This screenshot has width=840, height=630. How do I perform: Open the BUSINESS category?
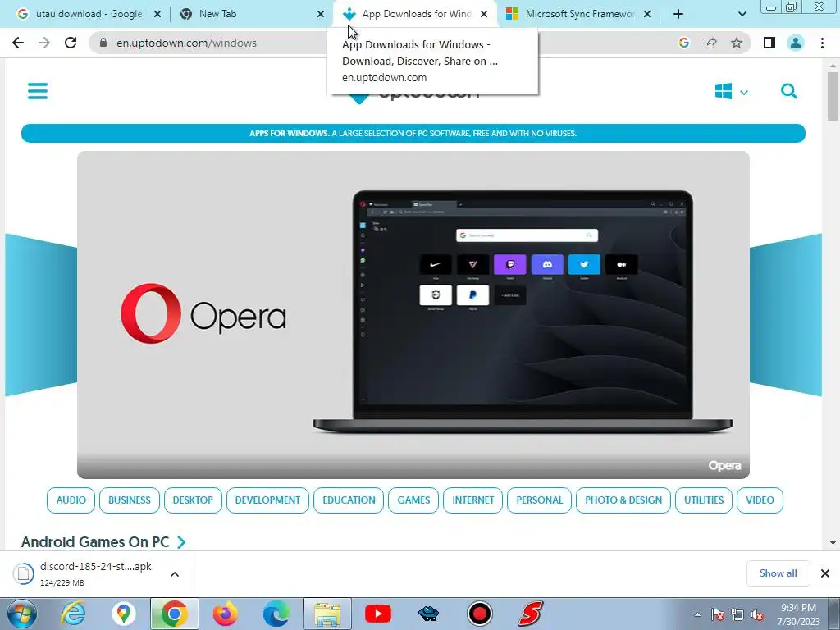(129, 500)
